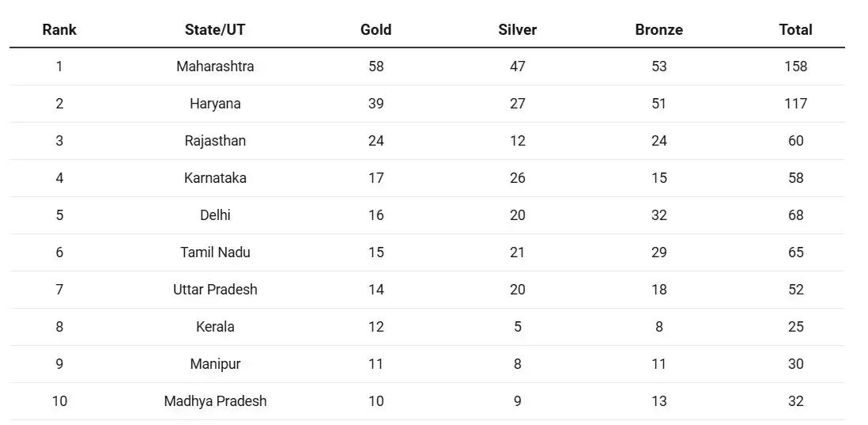Click the Manipur state cell

215,363
